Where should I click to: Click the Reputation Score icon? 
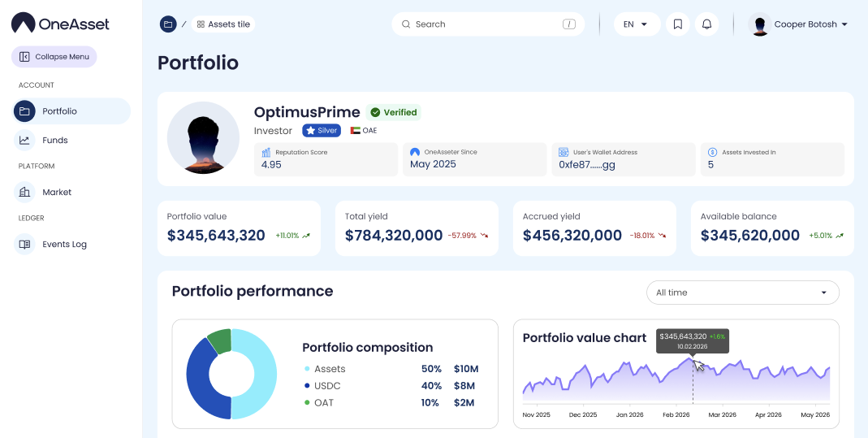266,152
